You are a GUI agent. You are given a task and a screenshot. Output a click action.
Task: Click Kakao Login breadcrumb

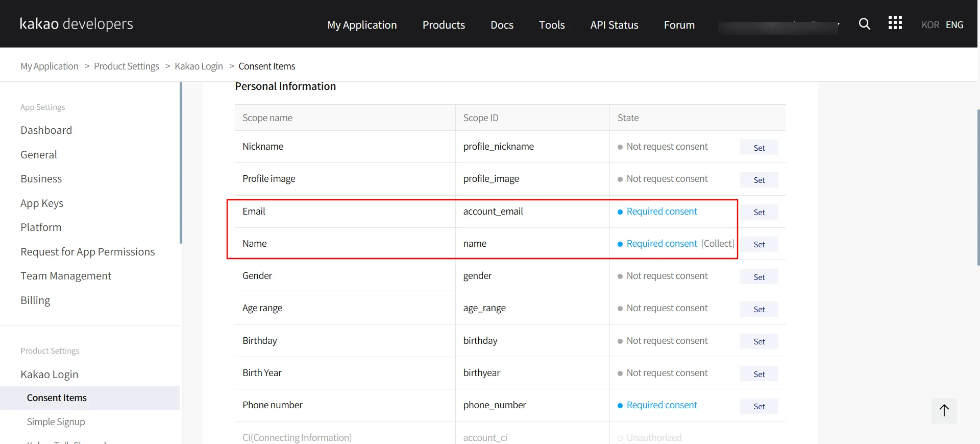tap(199, 66)
